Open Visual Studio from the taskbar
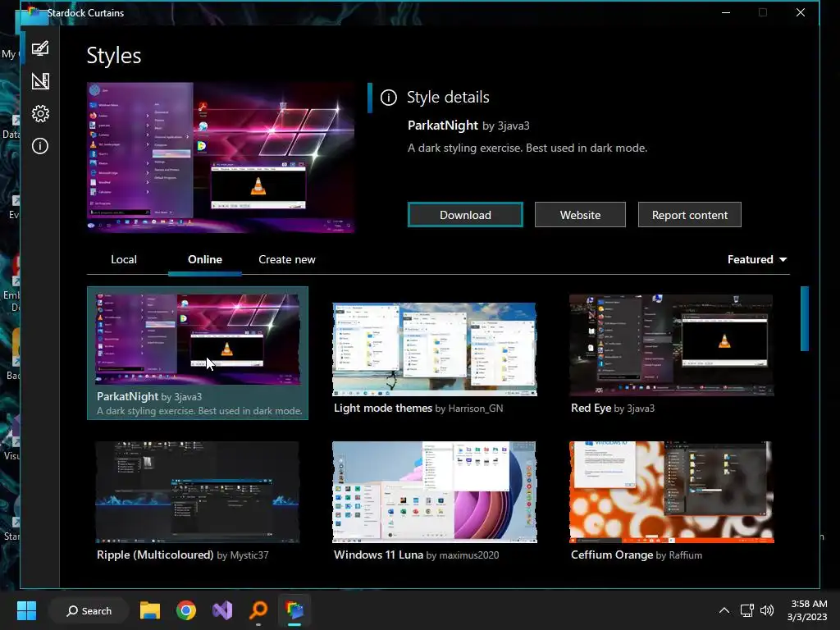Screen dimensions: 840x630 pyautogui.click(x=222, y=610)
